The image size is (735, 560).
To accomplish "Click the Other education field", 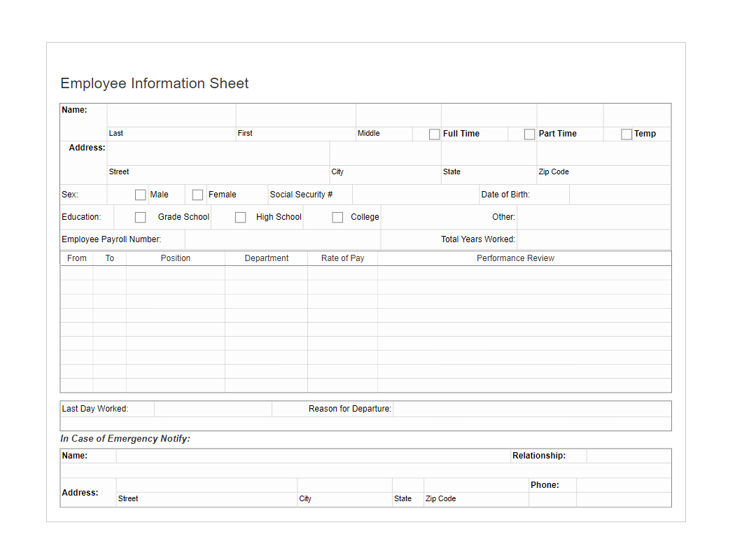I will [x=594, y=218].
